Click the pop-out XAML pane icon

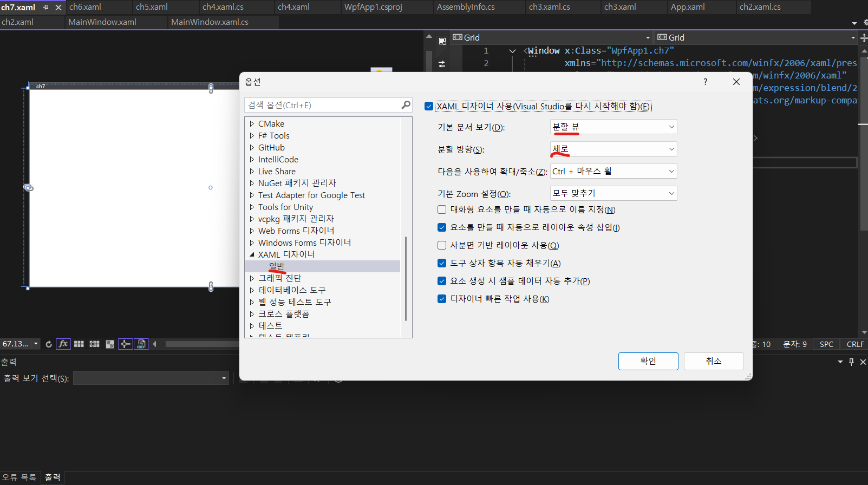[442, 41]
